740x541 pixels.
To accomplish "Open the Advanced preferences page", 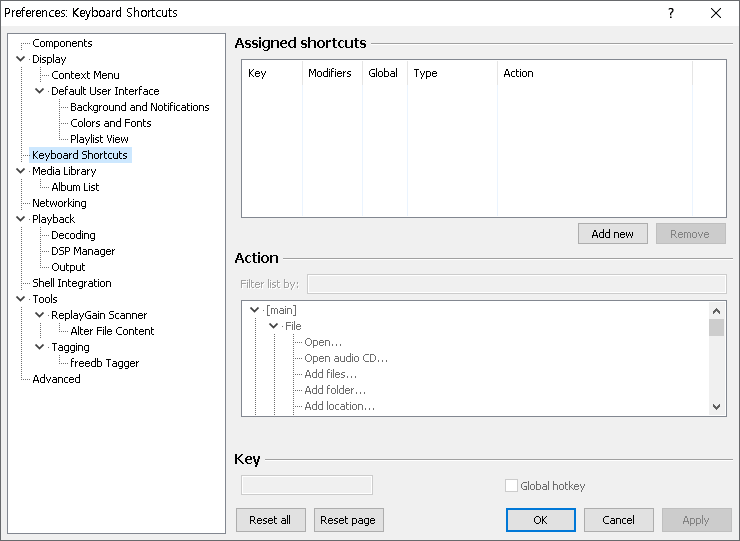I will click(56, 379).
